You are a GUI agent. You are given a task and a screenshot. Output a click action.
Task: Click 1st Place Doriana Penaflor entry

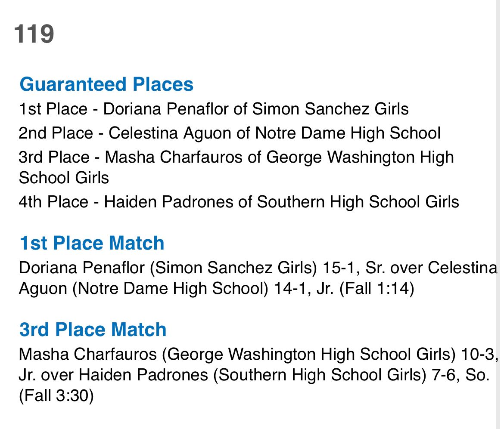[214, 109]
